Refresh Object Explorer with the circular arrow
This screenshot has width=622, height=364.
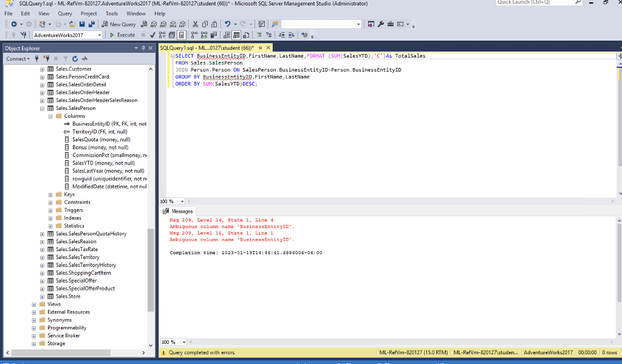tap(75, 59)
